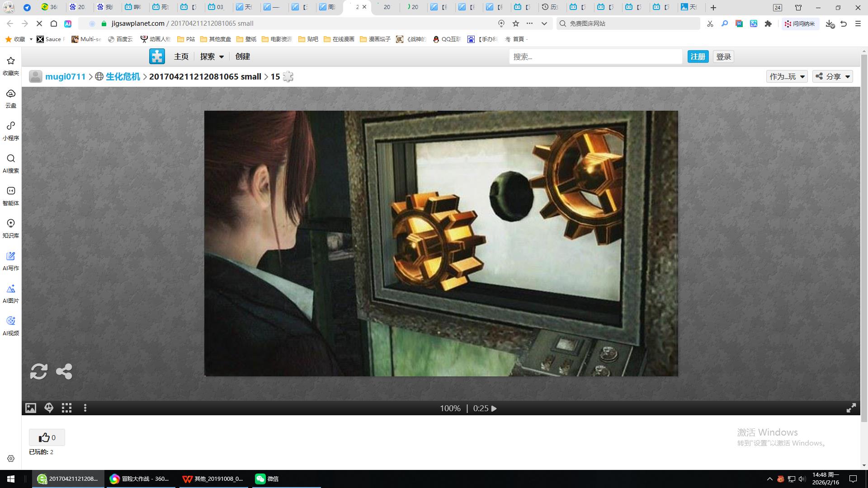Click the arrange pieces grid icon
Image resolution: width=868 pixels, height=488 pixels.
[67, 408]
